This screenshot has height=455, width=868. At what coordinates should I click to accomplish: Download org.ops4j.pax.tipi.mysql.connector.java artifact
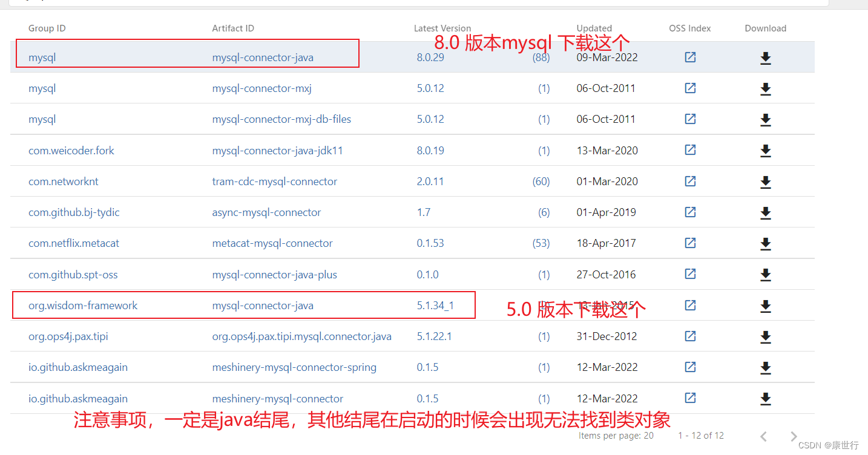[x=765, y=337]
